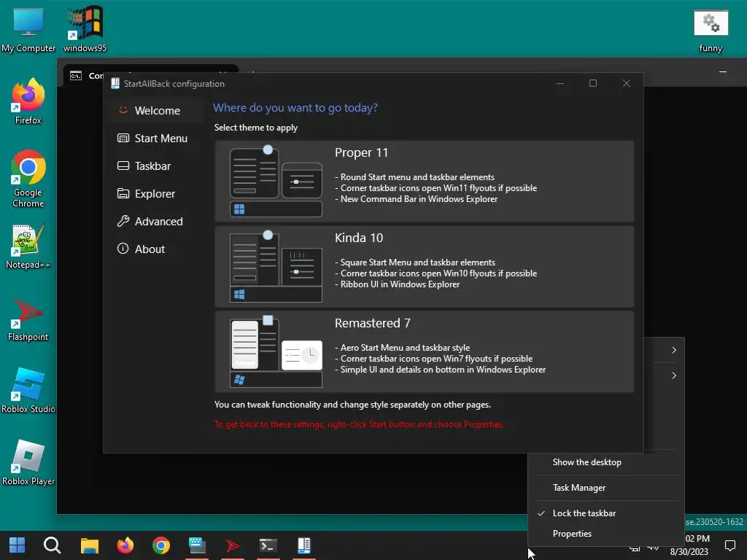Click the Kinda 10 preview thumbnail
The image size is (747, 560).
(276, 267)
